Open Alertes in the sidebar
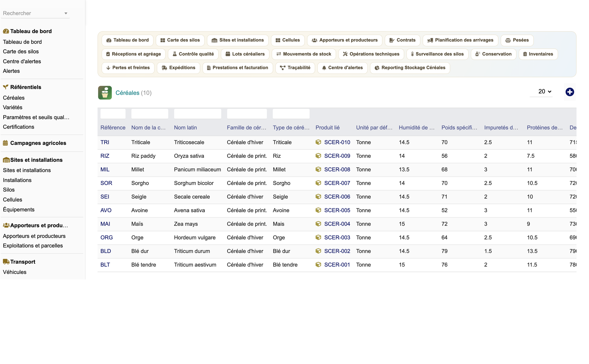This screenshot has width=589, height=364. (11, 71)
